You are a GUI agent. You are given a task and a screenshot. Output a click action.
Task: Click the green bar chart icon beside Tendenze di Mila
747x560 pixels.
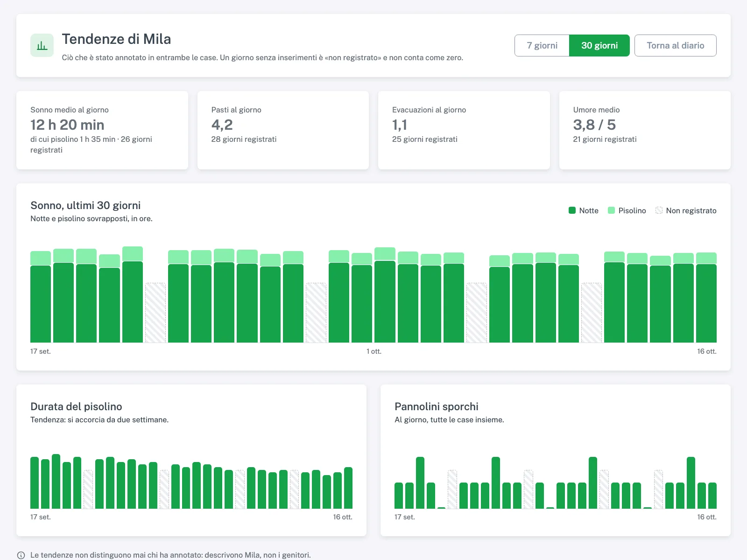click(x=42, y=45)
